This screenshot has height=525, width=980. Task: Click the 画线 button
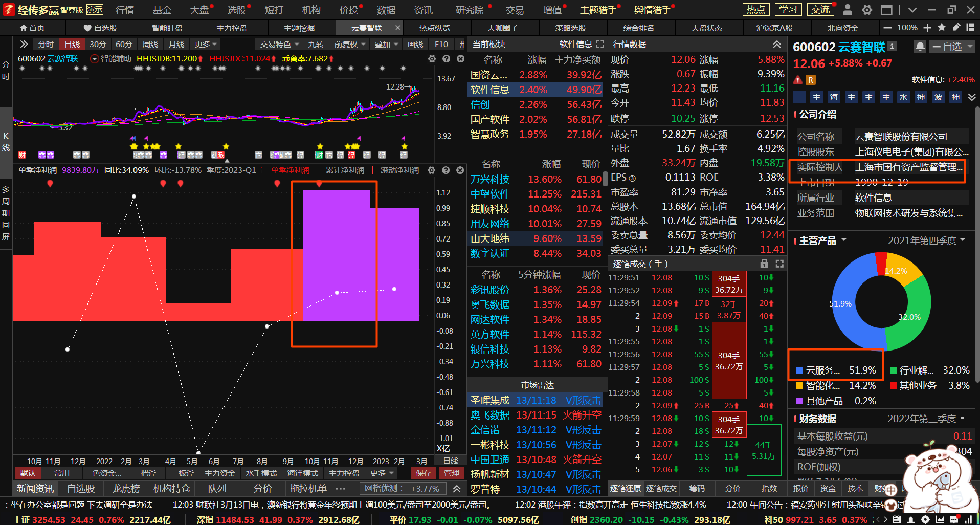tap(415, 45)
